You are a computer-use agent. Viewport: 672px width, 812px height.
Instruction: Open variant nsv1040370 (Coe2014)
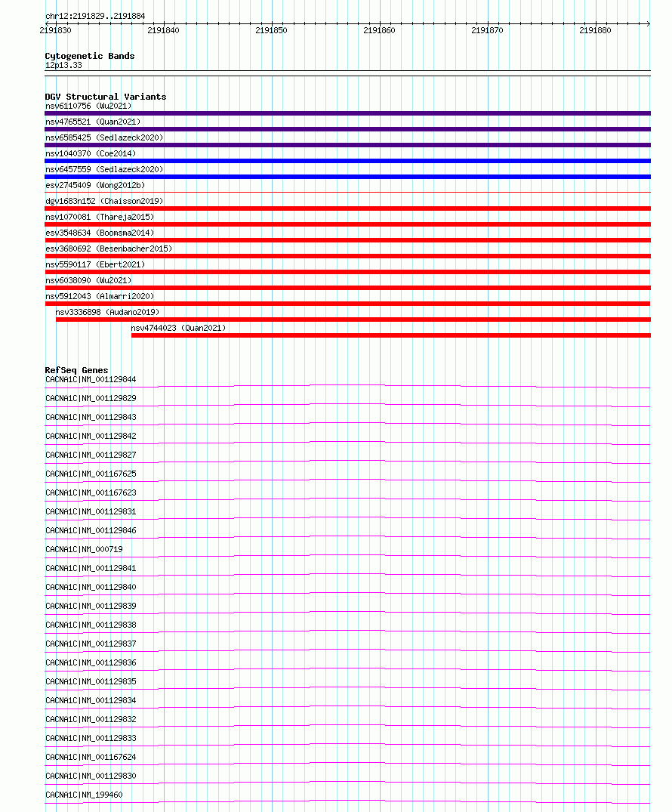pos(91,154)
